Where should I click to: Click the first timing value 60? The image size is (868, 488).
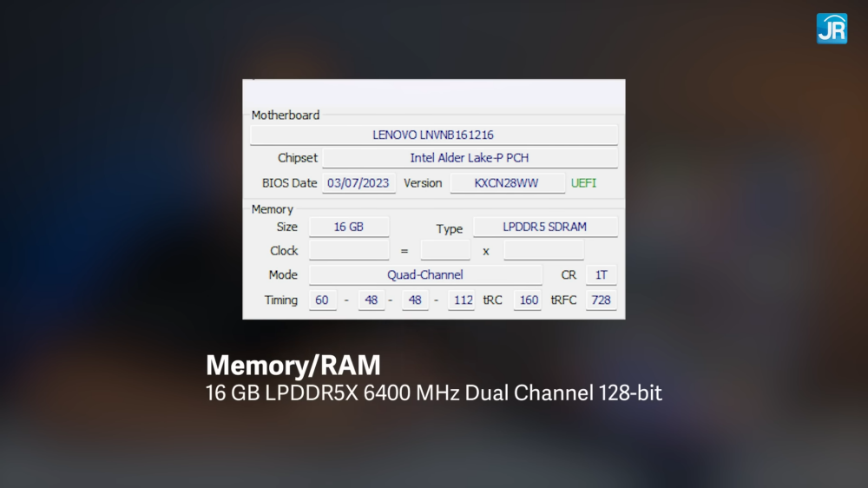[x=322, y=300]
